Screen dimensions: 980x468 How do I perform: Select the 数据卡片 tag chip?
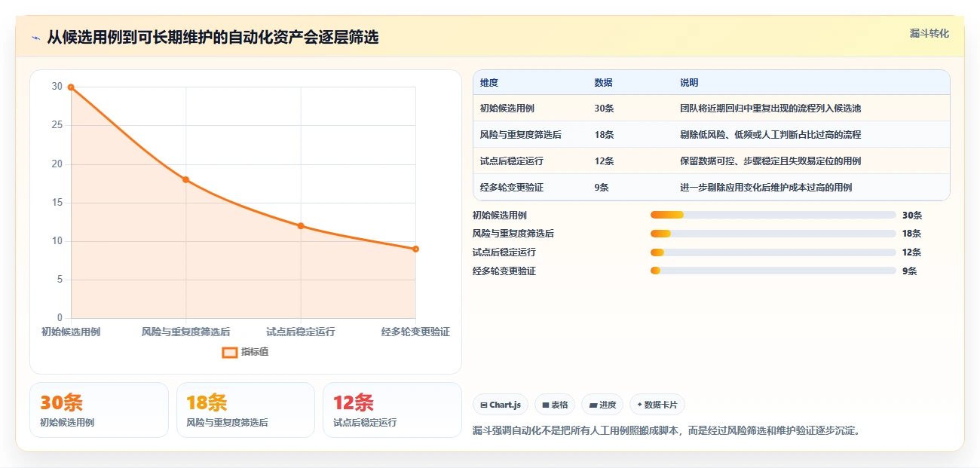point(657,405)
